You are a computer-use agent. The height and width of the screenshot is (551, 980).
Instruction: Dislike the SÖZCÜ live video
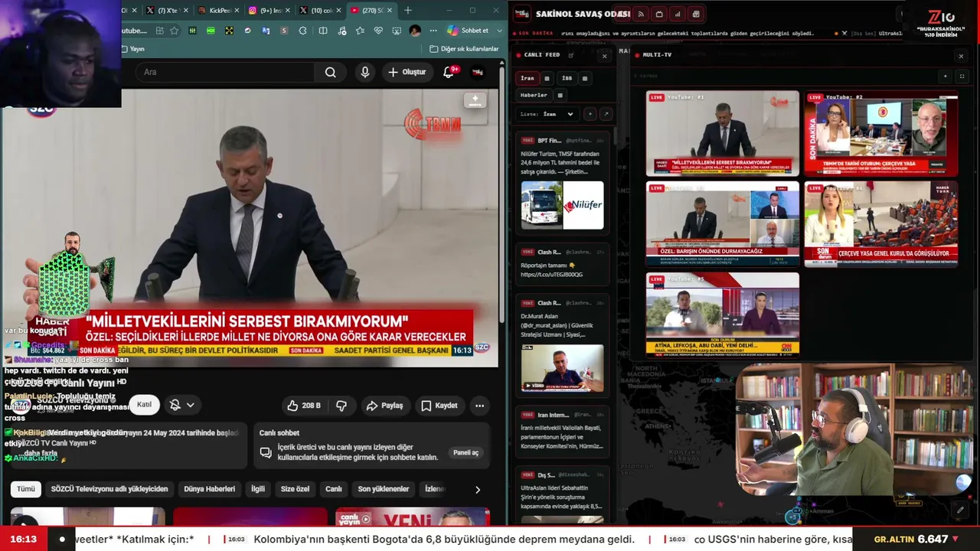[x=341, y=406]
